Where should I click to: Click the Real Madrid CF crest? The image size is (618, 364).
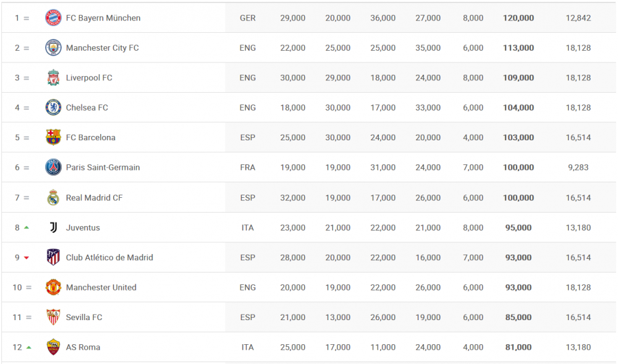point(53,198)
